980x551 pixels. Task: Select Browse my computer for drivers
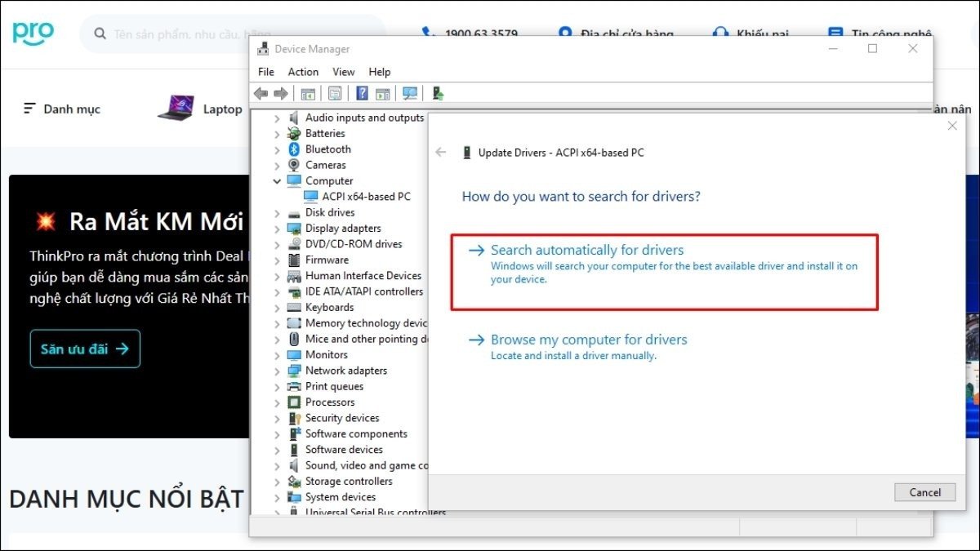tap(590, 339)
